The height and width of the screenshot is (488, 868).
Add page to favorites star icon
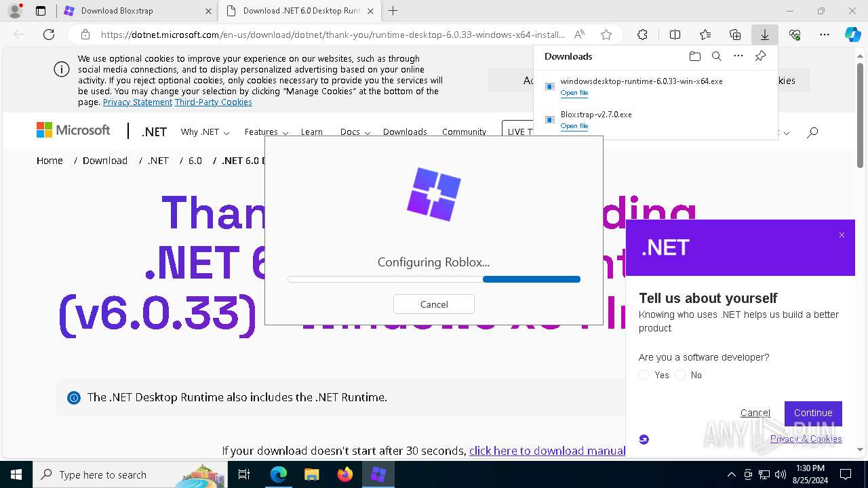pos(606,35)
